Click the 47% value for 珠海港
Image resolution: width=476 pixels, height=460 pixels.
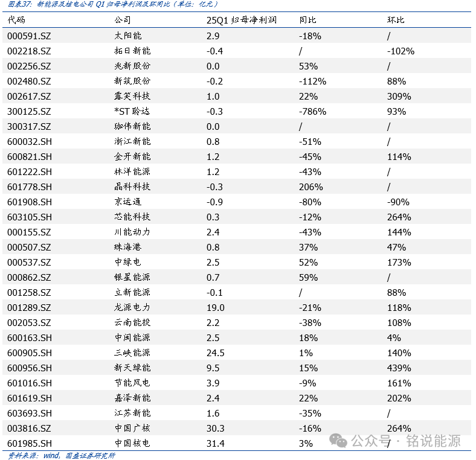(396, 248)
